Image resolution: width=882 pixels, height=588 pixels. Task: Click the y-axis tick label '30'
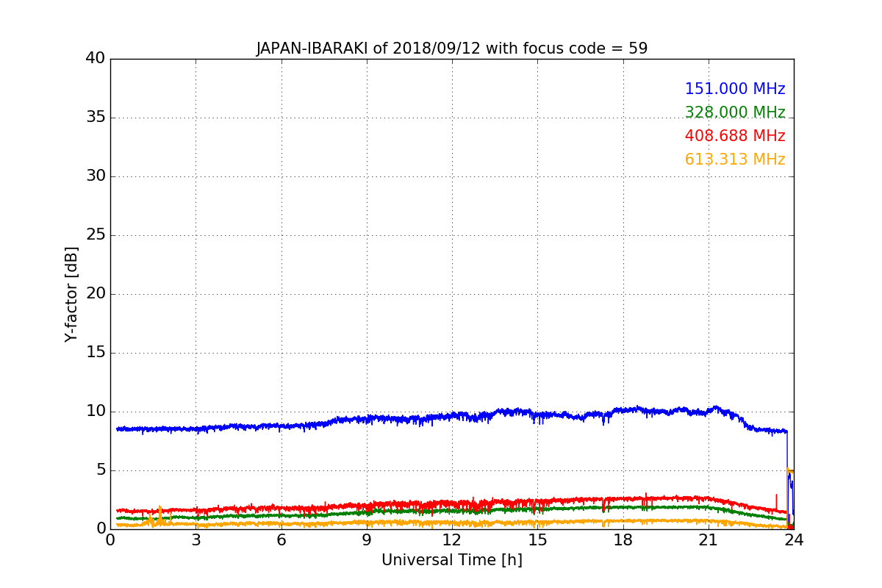click(x=95, y=176)
